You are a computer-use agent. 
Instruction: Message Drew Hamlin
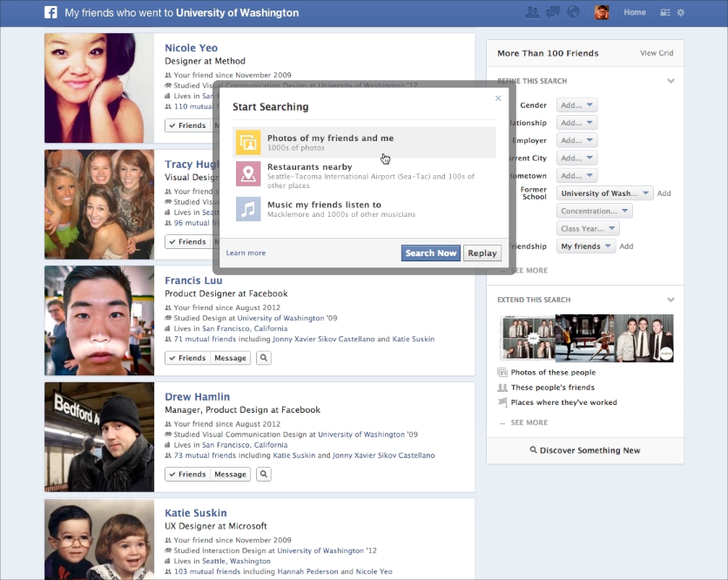click(x=230, y=474)
